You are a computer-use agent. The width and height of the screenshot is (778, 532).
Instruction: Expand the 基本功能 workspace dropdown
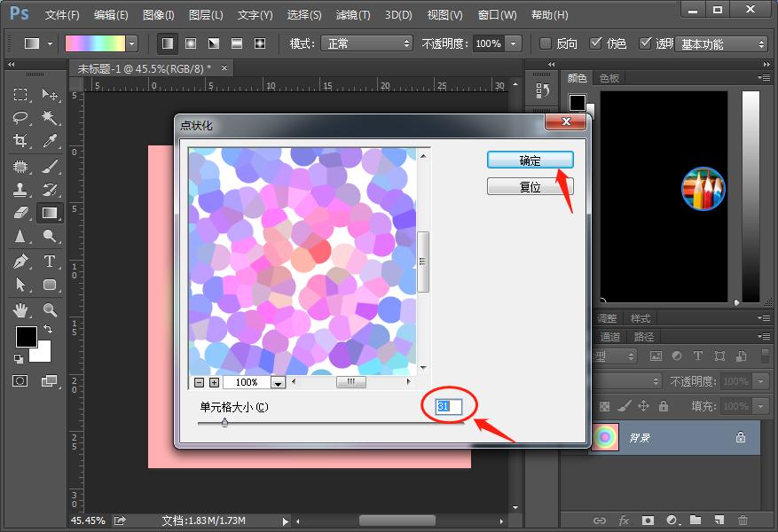(721, 43)
